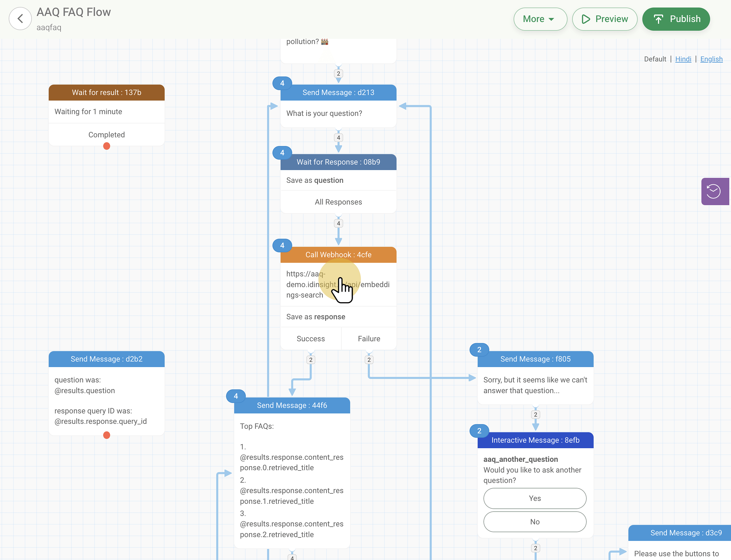The width and height of the screenshot is (731, 560).
Task: Select the Failure exit of webhook
Action: pyautogui.click(x=369, y=339)
